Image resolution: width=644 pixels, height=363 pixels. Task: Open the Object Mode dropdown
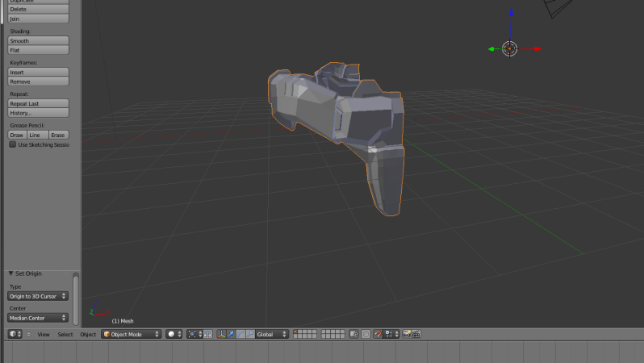131,334
